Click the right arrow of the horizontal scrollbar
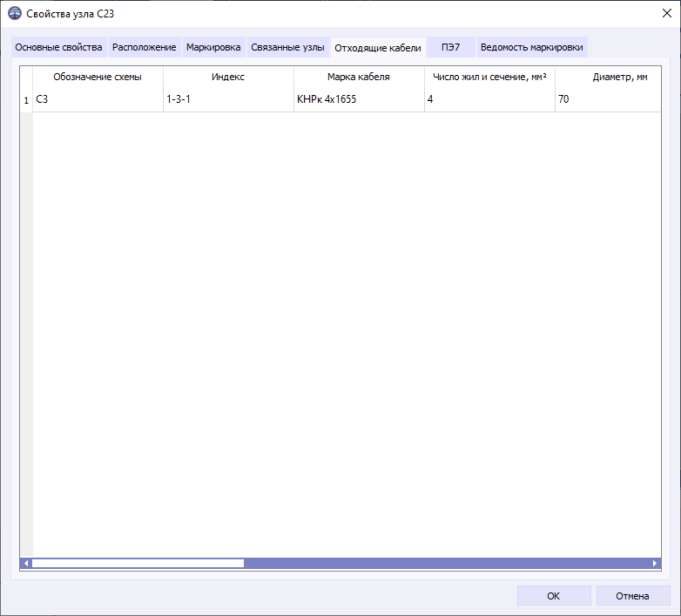This screenshot has width=681, height=616. click(655, 564)
